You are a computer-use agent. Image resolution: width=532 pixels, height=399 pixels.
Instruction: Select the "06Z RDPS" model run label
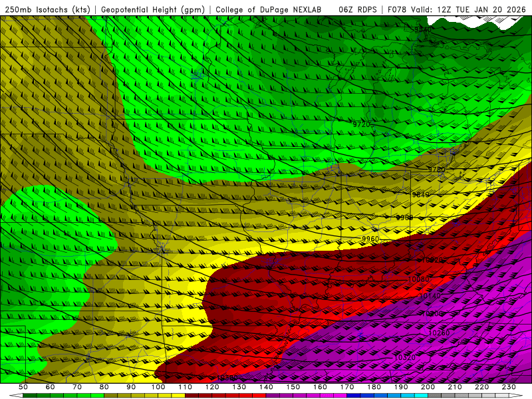(x=358, y=9)
